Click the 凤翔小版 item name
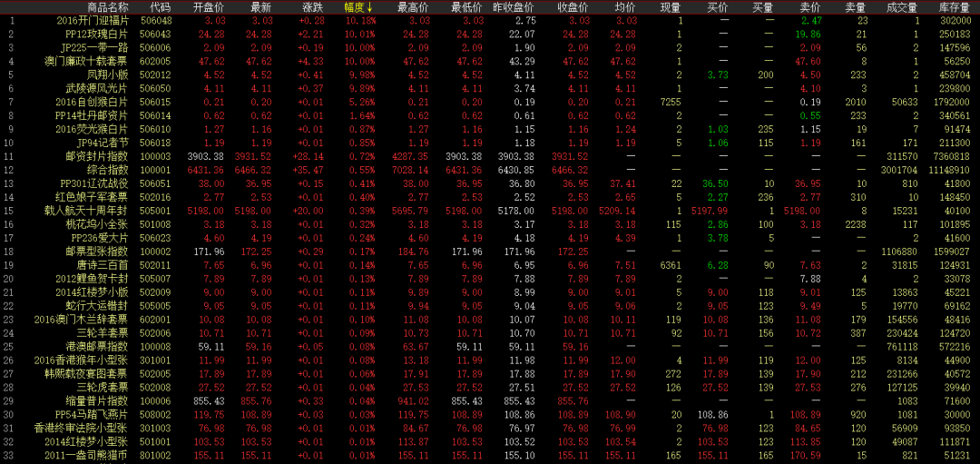Screen dimensions: 980x464 pyautogui.click(x=108, y=74)
